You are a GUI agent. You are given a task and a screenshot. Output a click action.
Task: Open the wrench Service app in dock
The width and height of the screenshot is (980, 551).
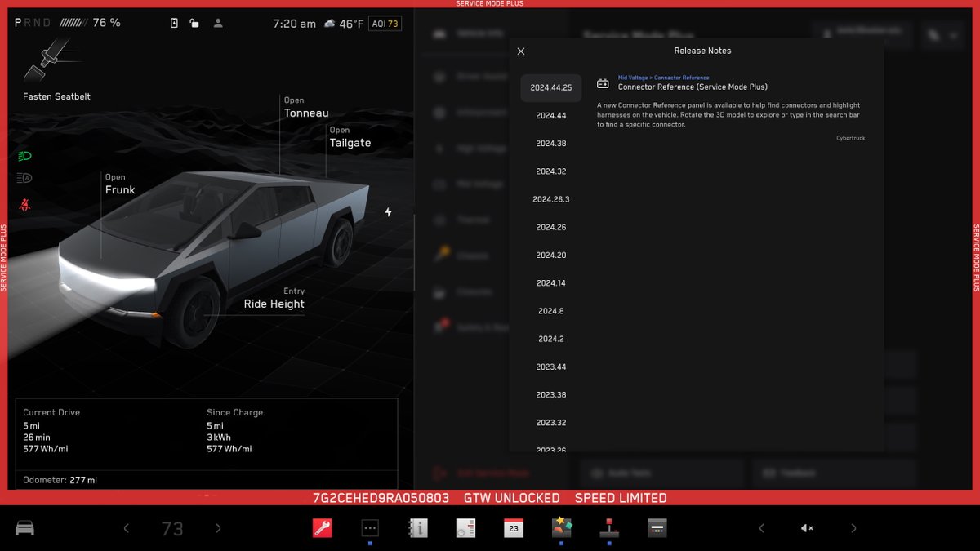click(322, 528)
